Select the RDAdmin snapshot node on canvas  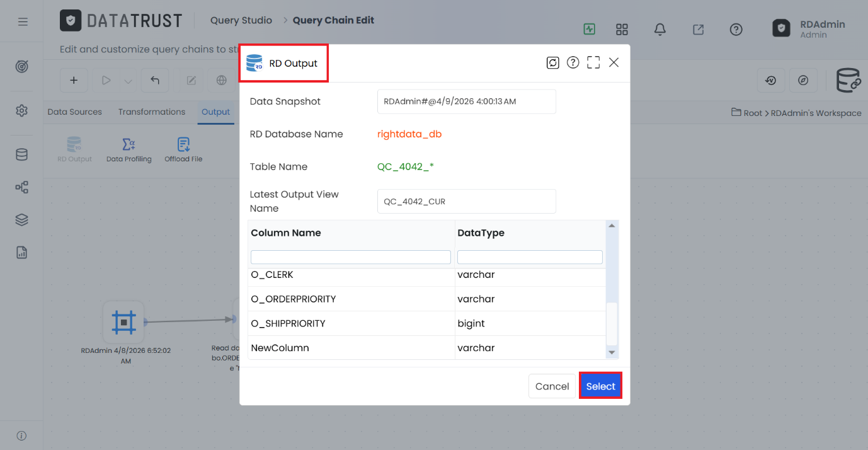[x=124, y=322]
